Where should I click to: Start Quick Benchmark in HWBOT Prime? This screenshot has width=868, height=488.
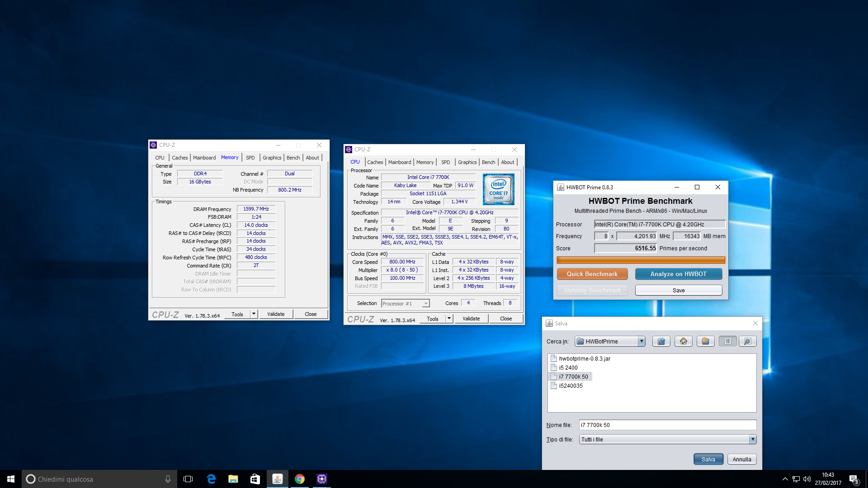point(592,274)
